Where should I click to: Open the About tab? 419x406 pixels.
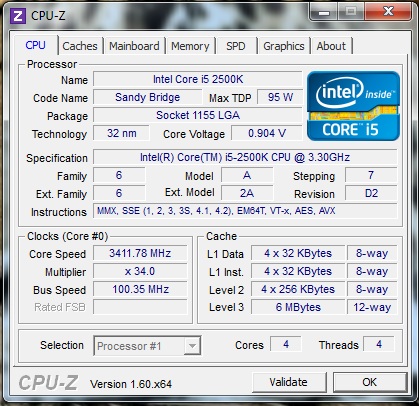tap(331, 46)
